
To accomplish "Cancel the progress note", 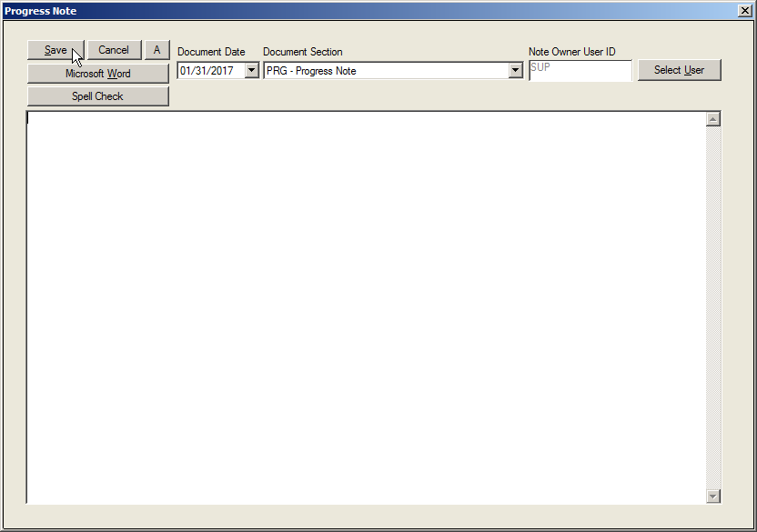I will (x=114, y=50).
